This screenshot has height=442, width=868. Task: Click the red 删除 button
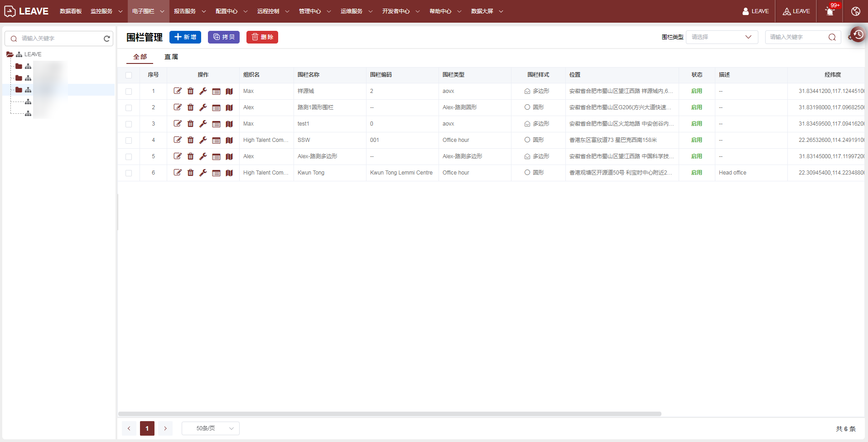(x=262, y=37)
